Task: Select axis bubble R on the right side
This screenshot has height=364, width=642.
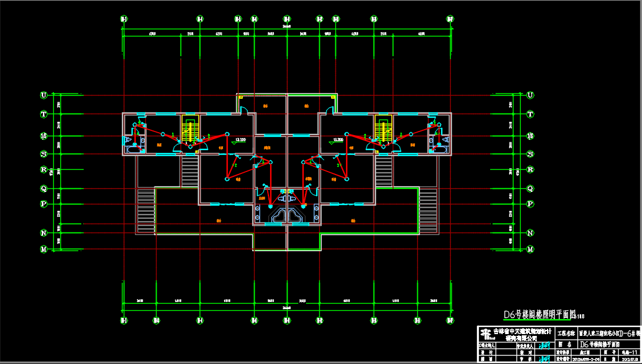Action: (531, 169)
